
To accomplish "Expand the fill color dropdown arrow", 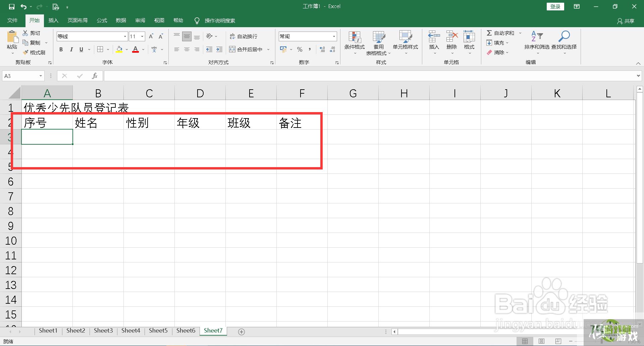I will pos(127,49).
